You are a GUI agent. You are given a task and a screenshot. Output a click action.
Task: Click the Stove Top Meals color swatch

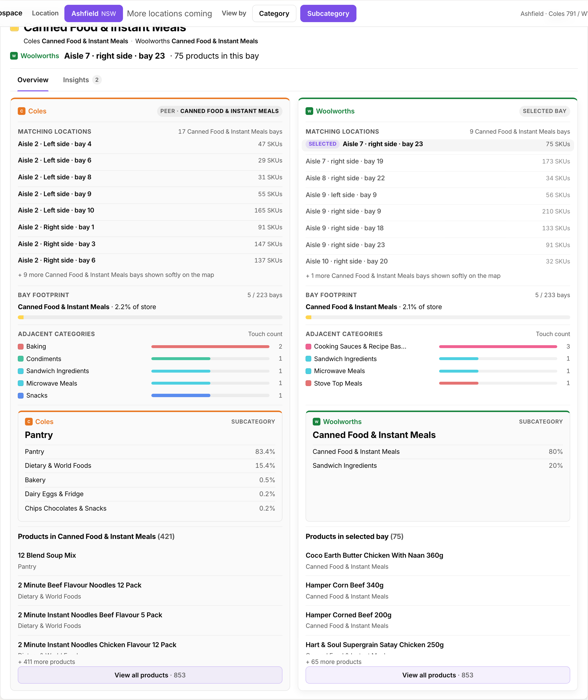click(x=308, y=383)
